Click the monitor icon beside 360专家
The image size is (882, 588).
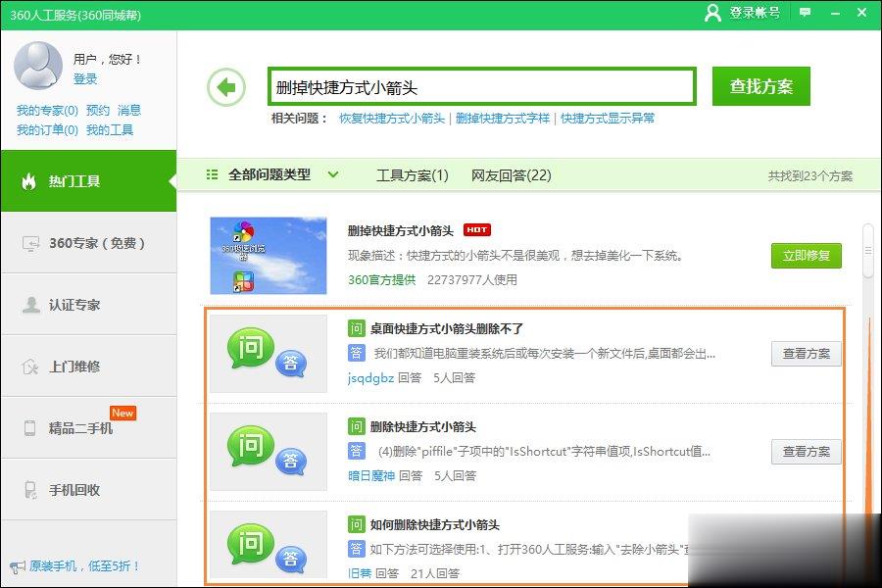click(30, 244)
